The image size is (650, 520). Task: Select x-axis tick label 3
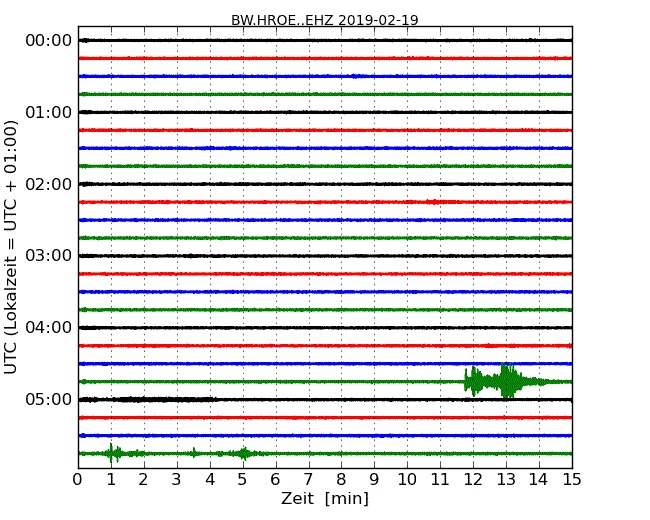(x=177, y=480)
